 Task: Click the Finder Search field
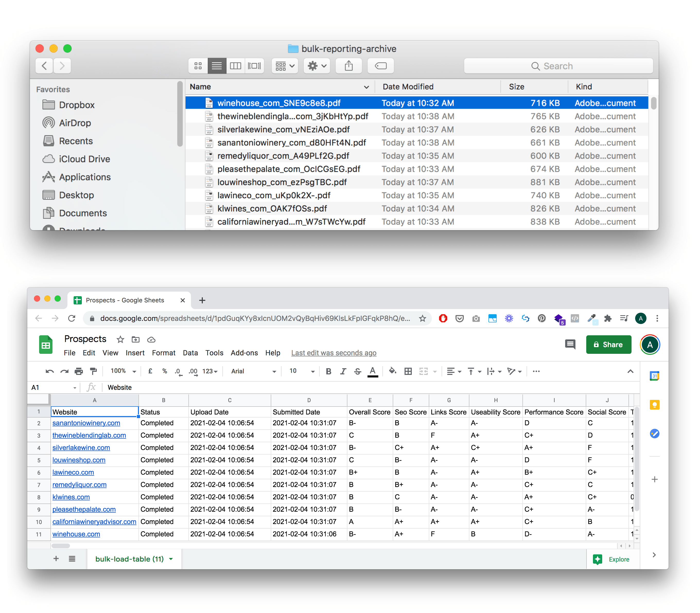(x=558, y=66)
